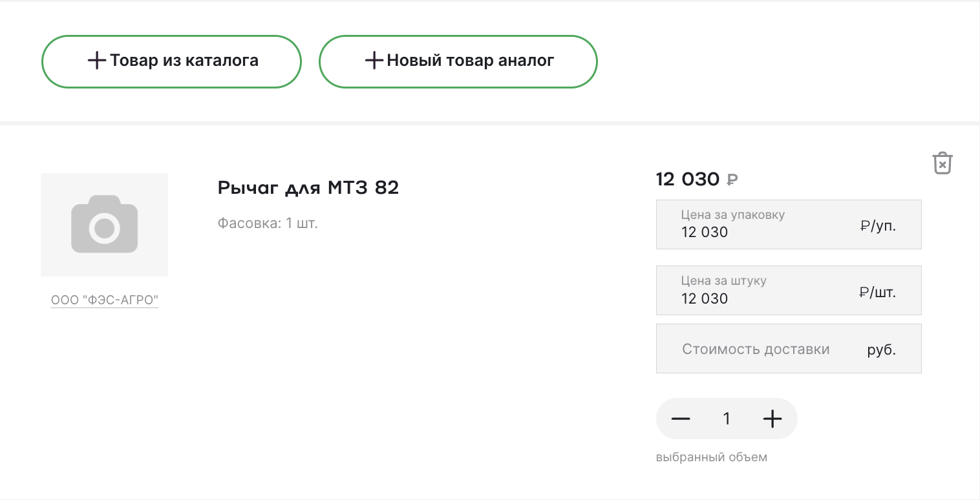Screen dimensions: 980x500
Task: Click plus icon in Новый товар аналог
Action: click(x=374, y=61)
